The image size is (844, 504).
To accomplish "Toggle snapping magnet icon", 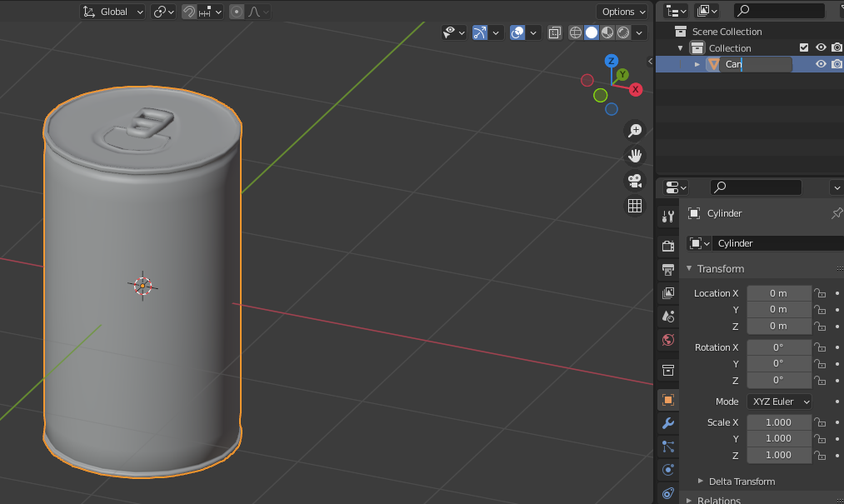I will coord(189,12).
